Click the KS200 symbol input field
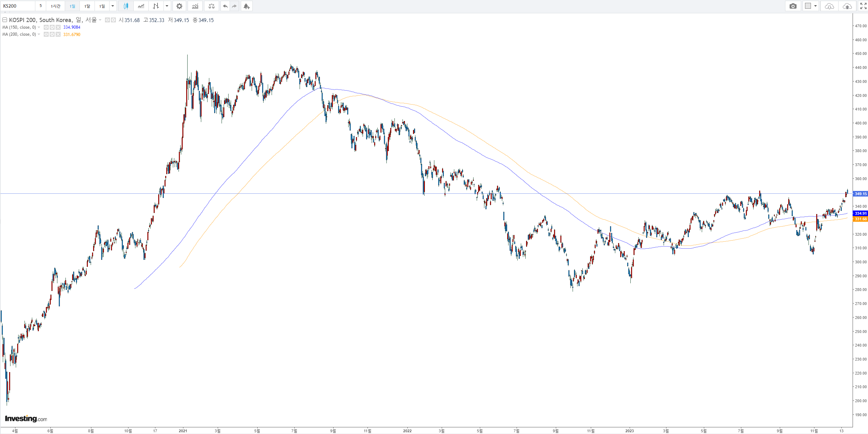This screenshot has height=434, width=868. tap(17, 6)
